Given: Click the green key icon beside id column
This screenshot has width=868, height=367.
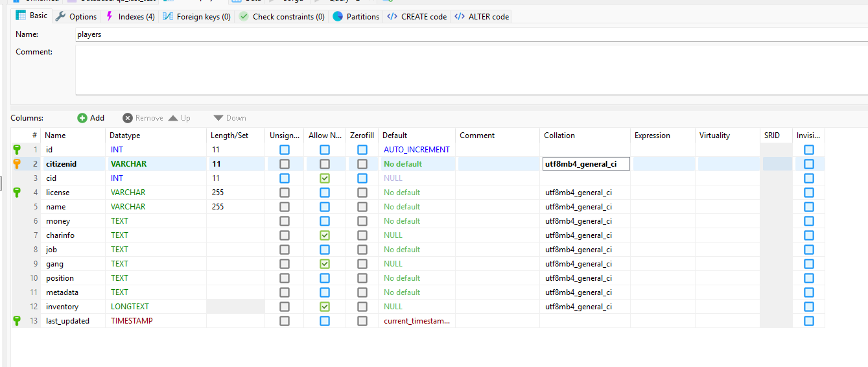Looking at the screenshot, I should 17,150.
